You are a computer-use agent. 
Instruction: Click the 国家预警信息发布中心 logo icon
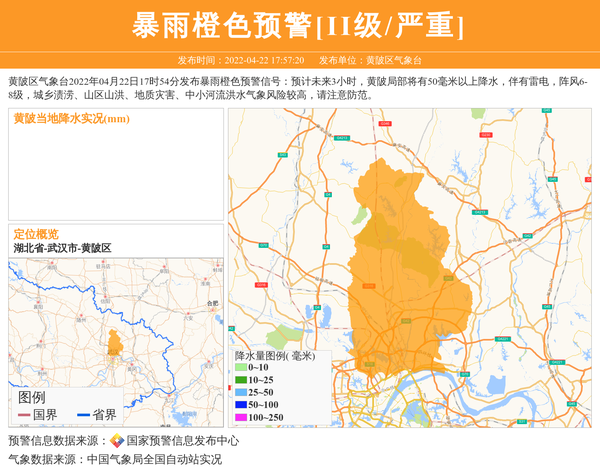[117, 441]
